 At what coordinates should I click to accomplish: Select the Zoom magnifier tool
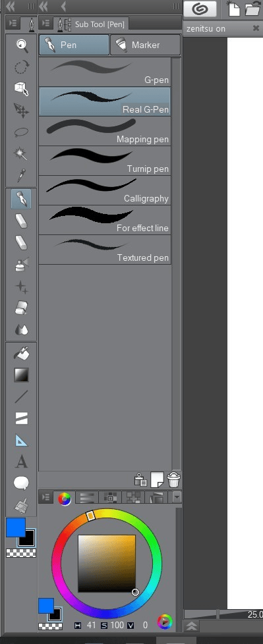[x=21, y=45]
